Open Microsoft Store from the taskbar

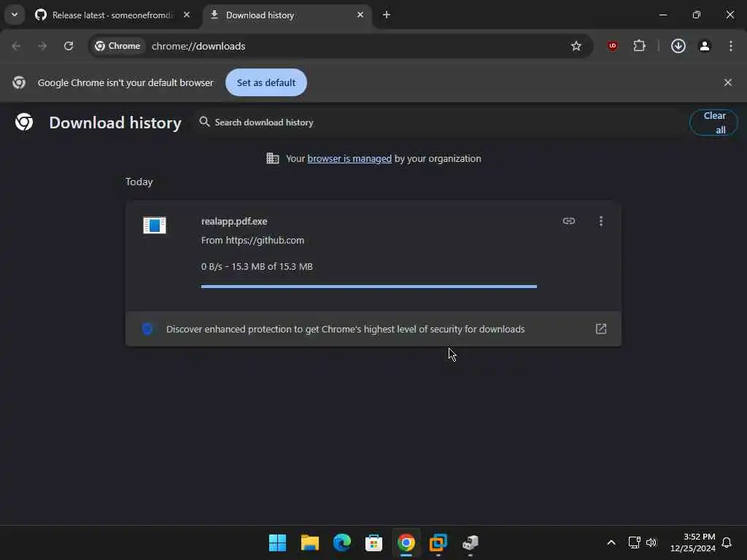[373, 542]
